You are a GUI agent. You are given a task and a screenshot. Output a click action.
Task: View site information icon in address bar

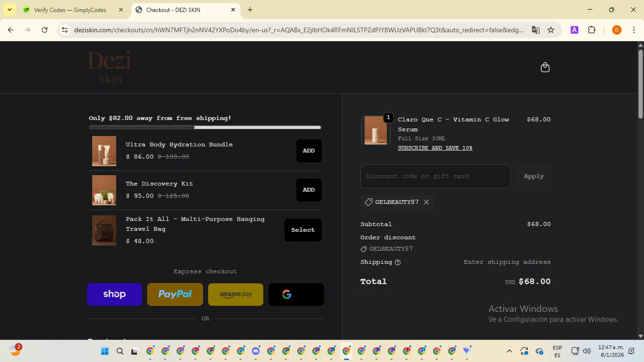click(x=65, y=30)
